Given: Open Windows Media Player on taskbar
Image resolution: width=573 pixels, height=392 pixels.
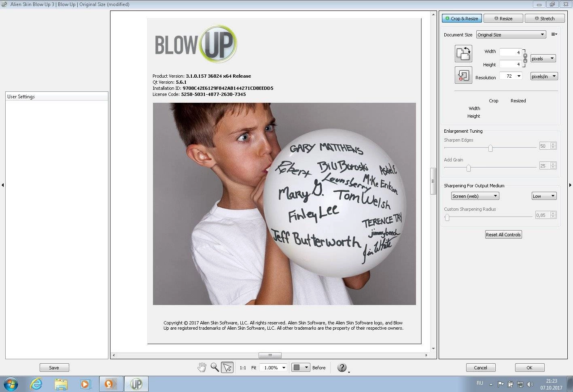Looking at the screenshot, I should (85, 384).
